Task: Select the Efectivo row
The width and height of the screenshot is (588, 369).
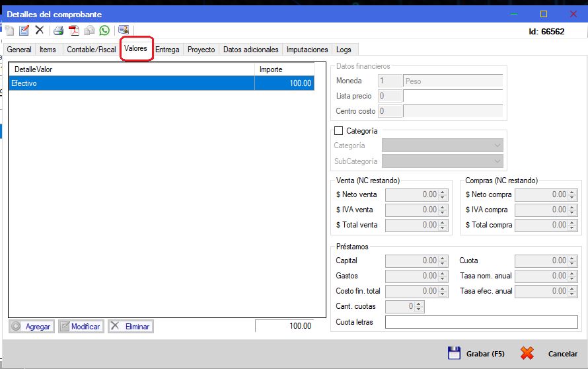Action: point(162,83)
